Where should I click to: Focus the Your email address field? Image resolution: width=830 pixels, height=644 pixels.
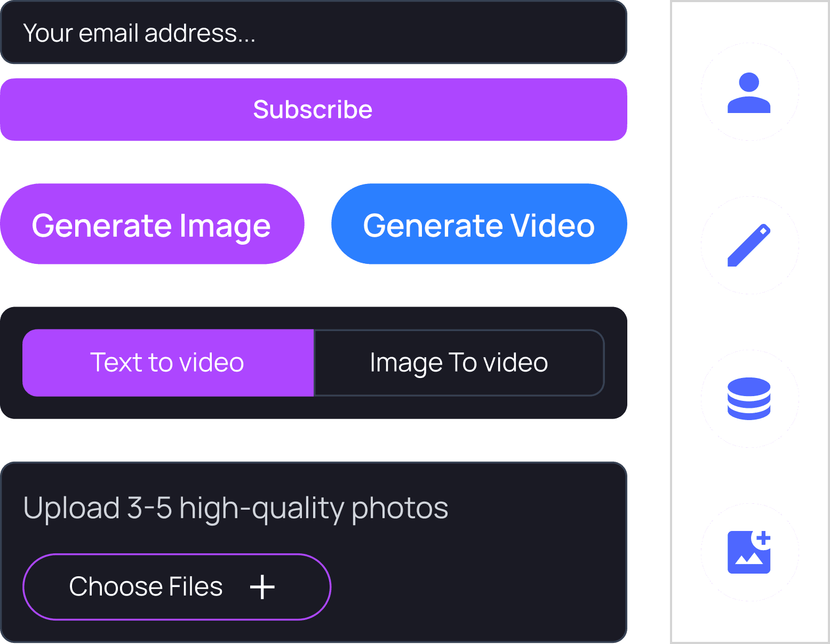(x=314, y=33)
